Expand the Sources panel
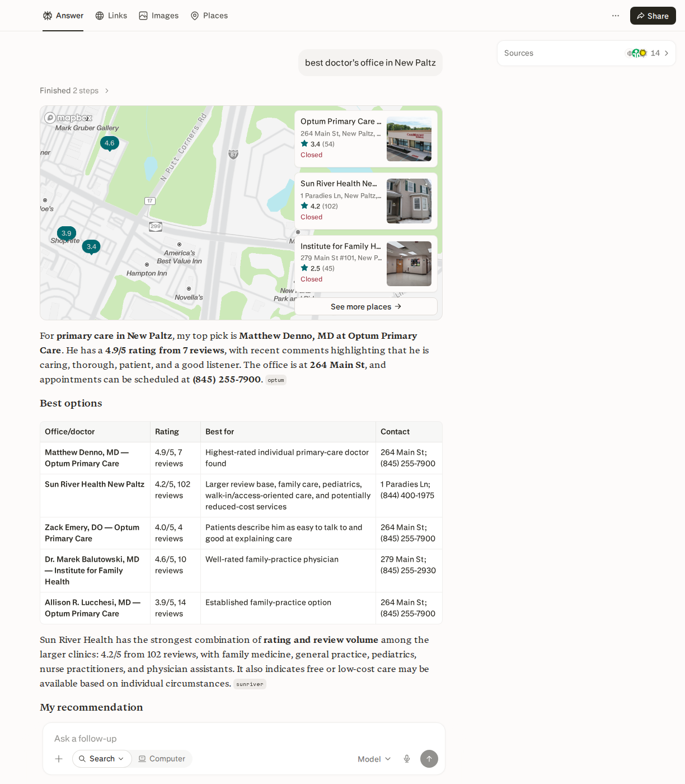This screenshot has width=685, height=784. click(587, 53)
